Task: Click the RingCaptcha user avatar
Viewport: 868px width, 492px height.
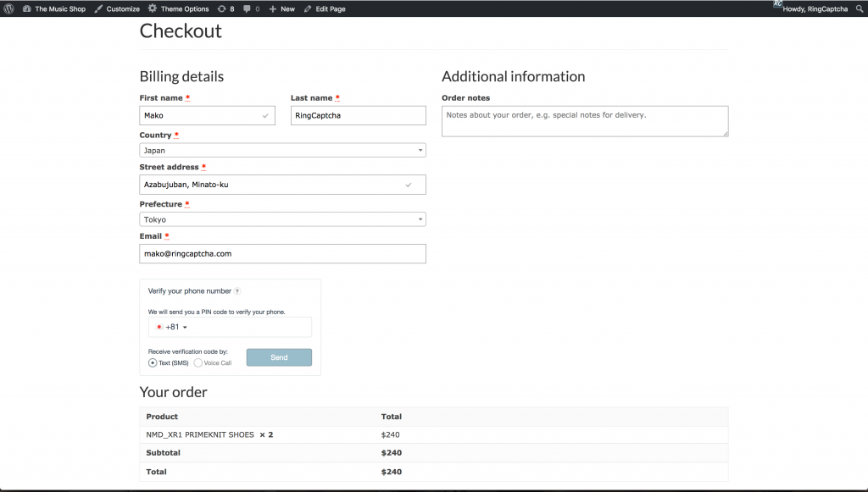Action: coord(777,5)
